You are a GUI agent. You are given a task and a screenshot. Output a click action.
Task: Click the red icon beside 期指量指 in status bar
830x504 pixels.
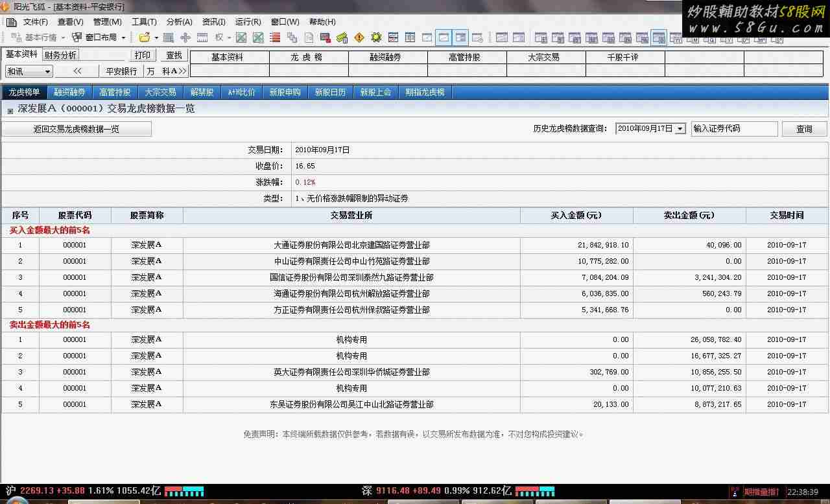(735, 492)
